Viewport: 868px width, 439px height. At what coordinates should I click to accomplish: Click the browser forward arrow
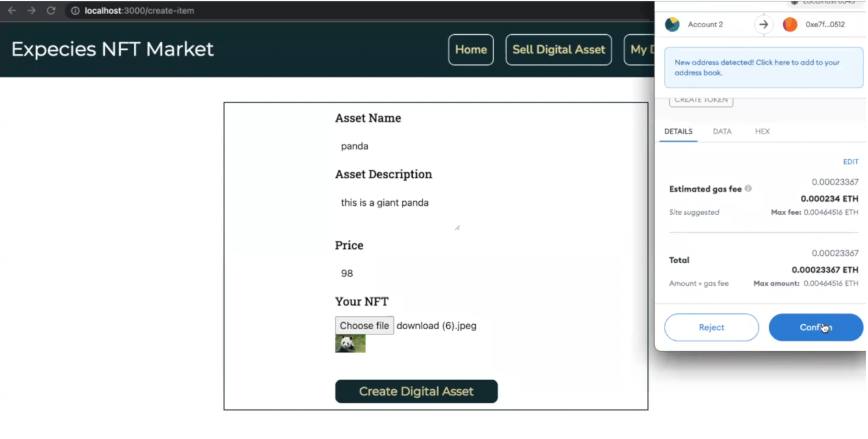tap(32, 10)
